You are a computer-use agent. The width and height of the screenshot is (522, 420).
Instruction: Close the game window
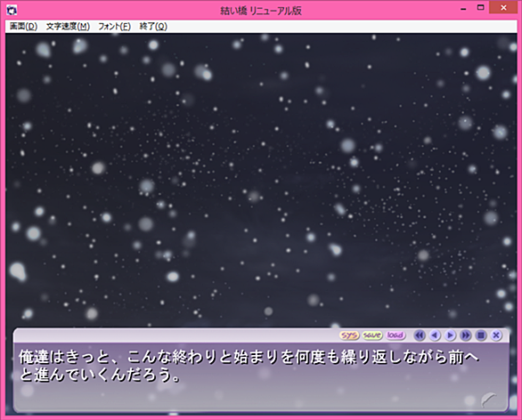[x=503, y=8]
